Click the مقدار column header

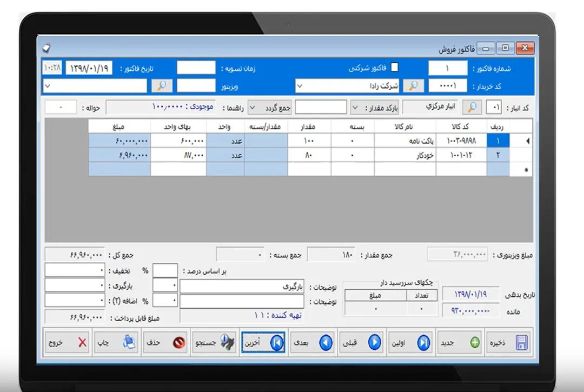pos(309,127)
